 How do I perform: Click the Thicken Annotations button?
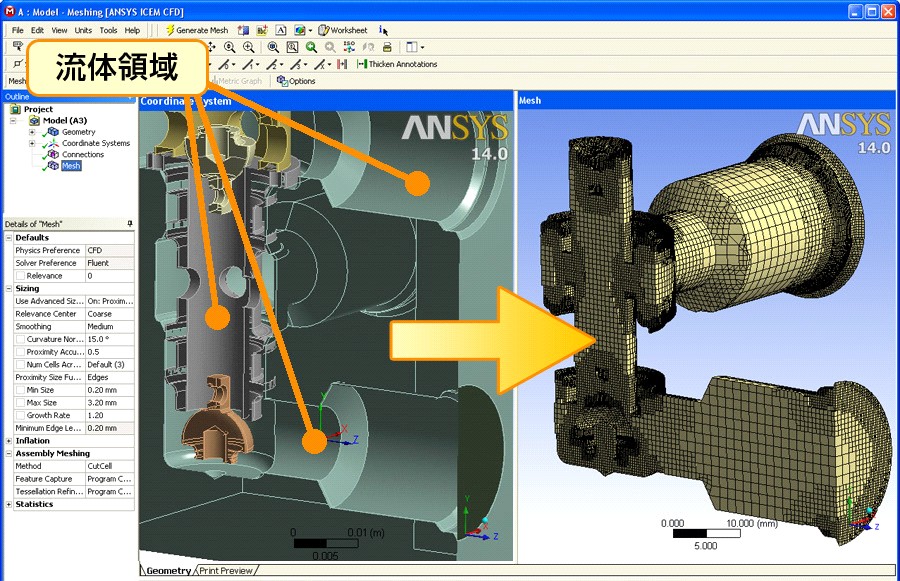[x=397, y=64]
